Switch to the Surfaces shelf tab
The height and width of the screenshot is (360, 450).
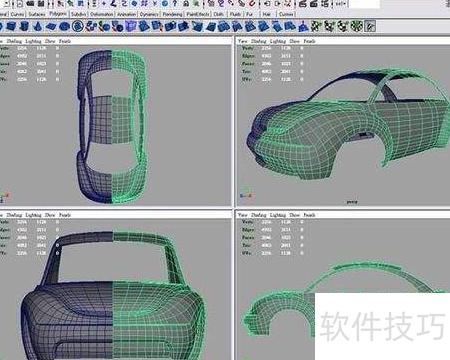pyautogui.click(x=37, y=14)
